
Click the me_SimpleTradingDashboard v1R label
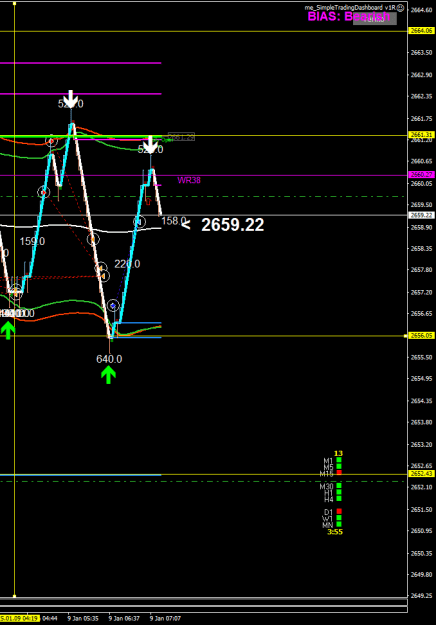click(x=350, y=8)
